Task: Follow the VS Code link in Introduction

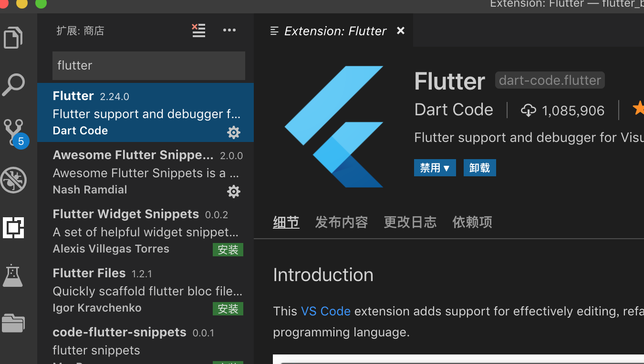Action: (x=326, y=311)
